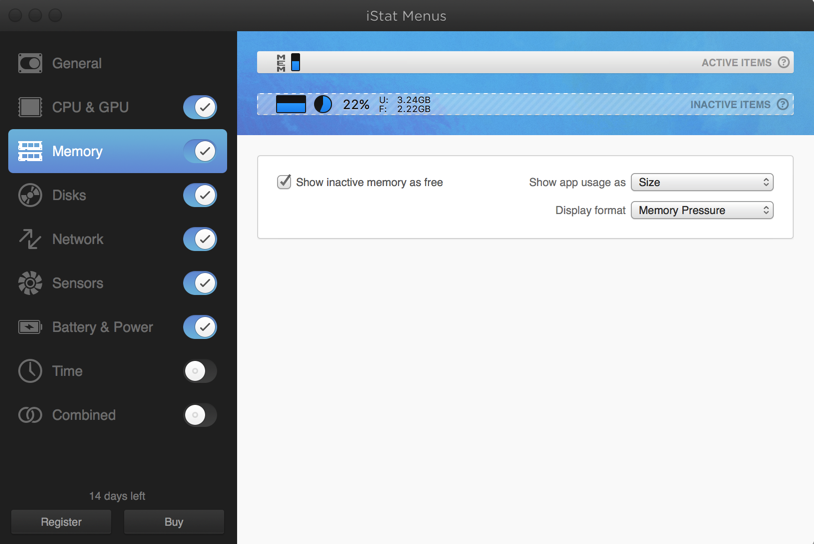Viewport: 814px width, 544px height.
Task: Select the Sensors section
Action: tap(117, 283)
